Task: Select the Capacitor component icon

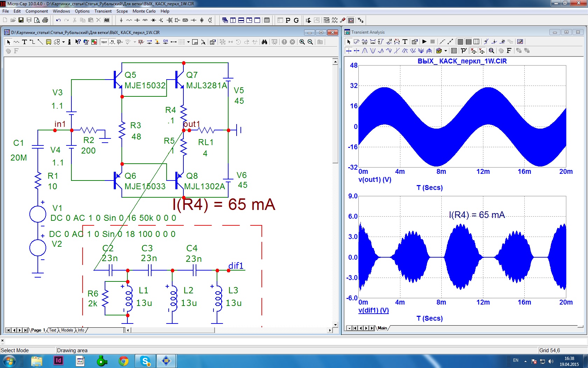Action: click(137, 20)
